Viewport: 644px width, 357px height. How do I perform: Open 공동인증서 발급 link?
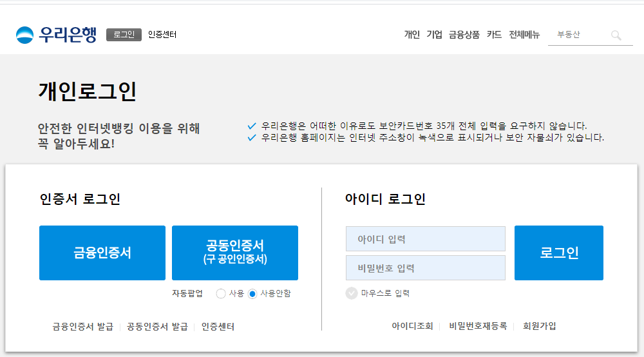pos(157,327)
